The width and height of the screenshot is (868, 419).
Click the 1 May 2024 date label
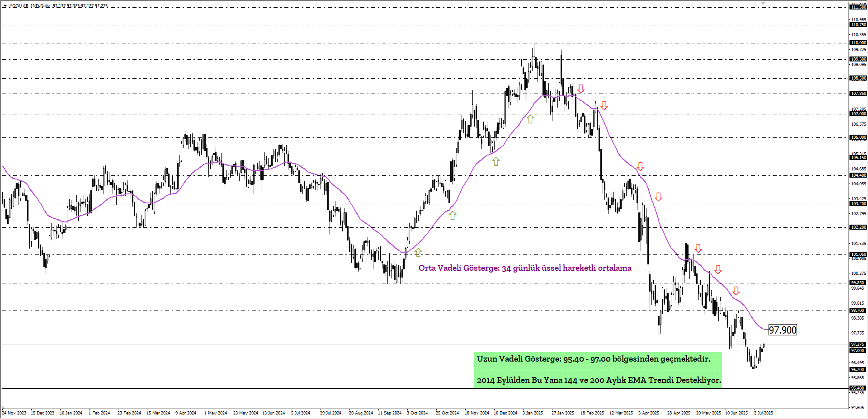click(216, 413)
